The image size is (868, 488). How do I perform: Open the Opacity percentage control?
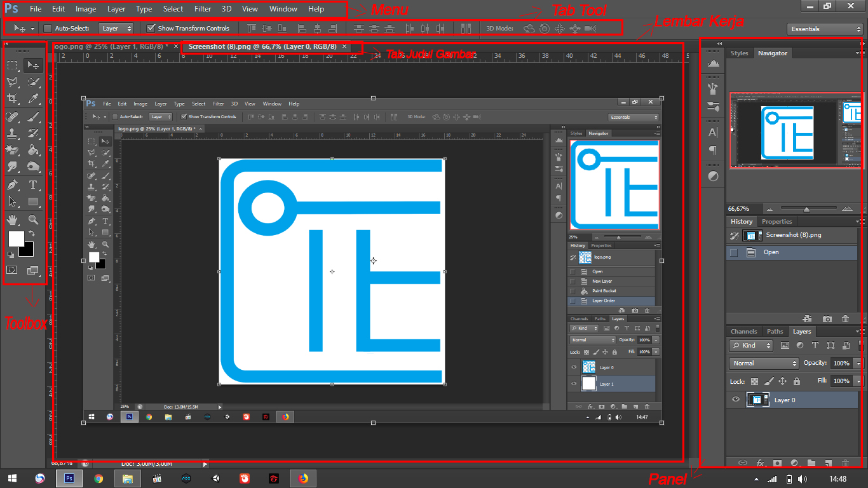tap(841, 363)
